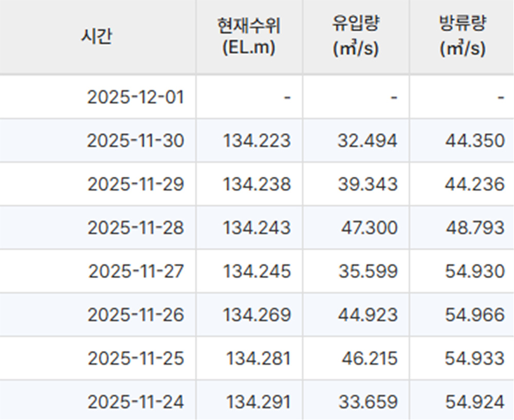Select the 2025-11-30 date cell
Viewport: 514px width, 420px height.
135,140
